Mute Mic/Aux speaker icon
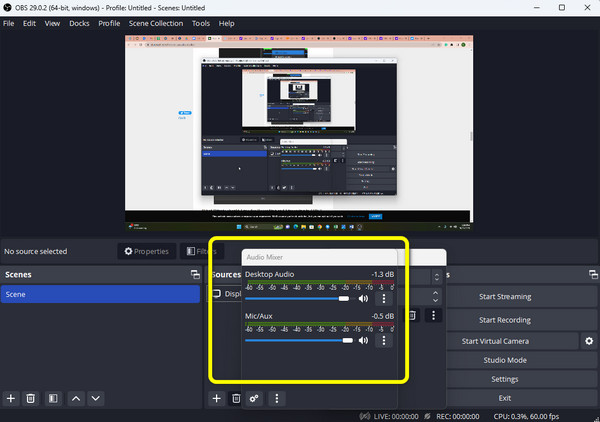This screenshot has width=600, height=422. [363, 340]
